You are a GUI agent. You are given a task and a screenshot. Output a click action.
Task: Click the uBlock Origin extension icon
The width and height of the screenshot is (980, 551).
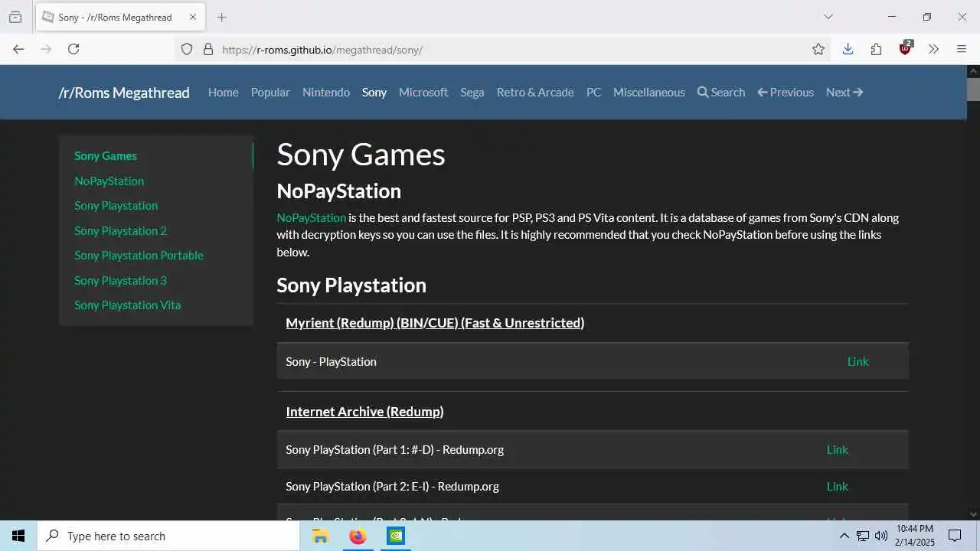pyautogui.click(x=905, y=48)
